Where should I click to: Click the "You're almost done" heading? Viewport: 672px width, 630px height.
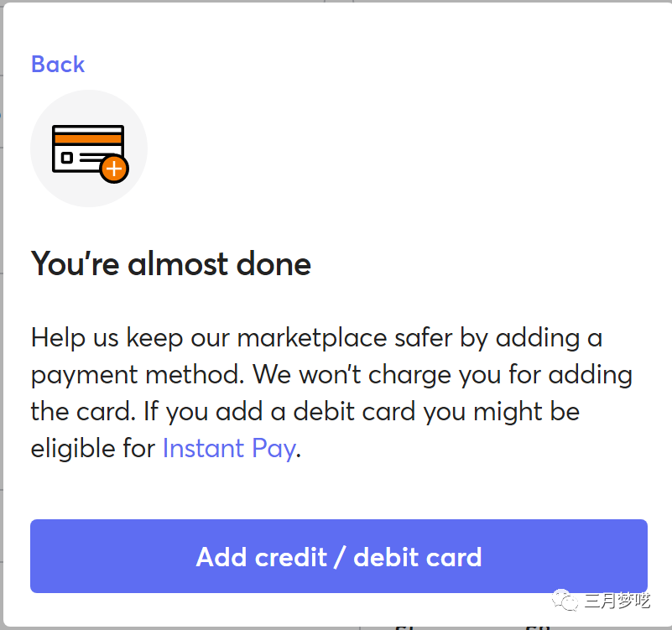tap(171, 264)
